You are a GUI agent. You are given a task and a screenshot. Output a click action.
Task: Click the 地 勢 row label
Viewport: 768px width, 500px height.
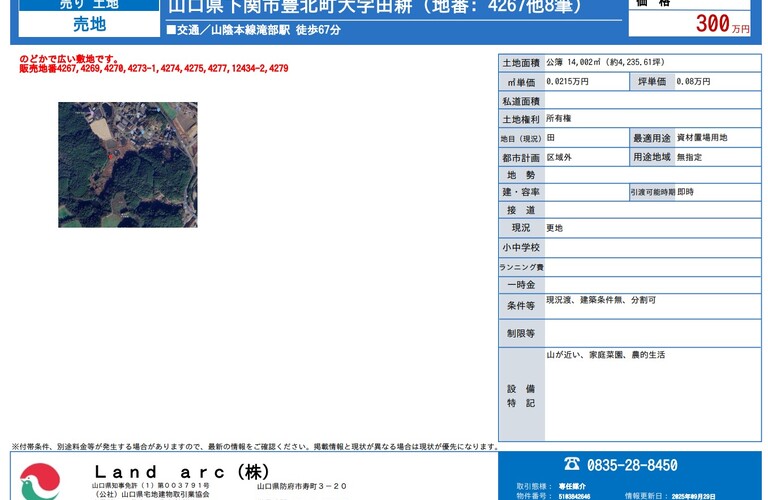coord(521,175)
